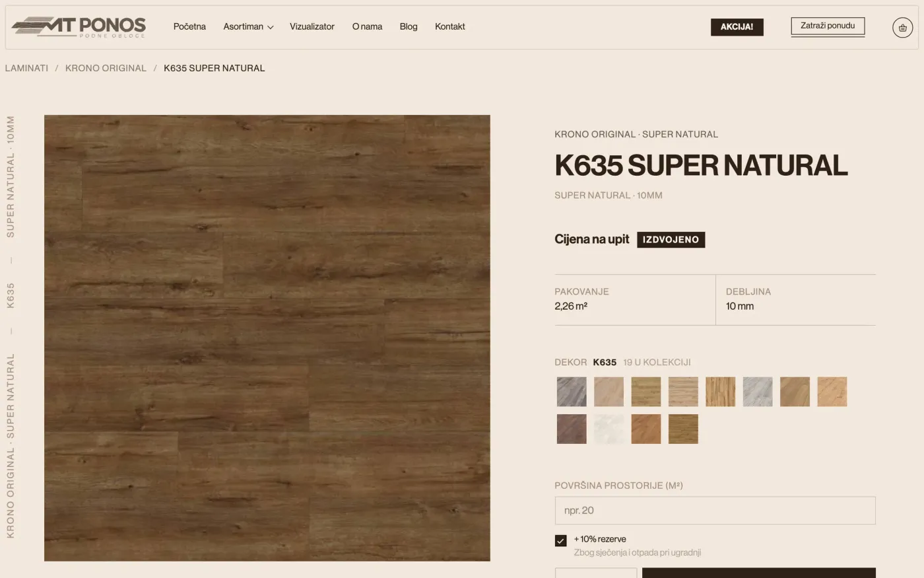Image resolution: width=924 pixels, height=578 pixels.
Task: Click the DEBLJINA label
Action: [748, 291]
